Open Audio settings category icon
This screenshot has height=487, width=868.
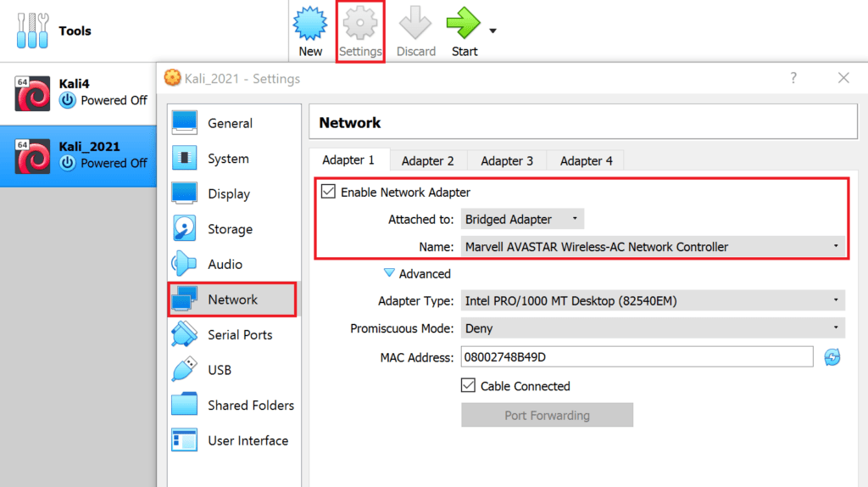pyautogui.click(x=184, y=264)
